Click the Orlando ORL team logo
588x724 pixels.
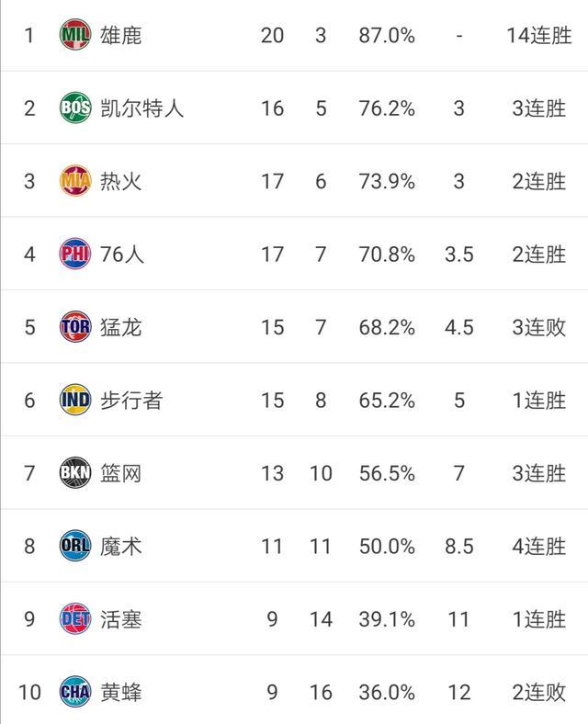coord(75,546)
